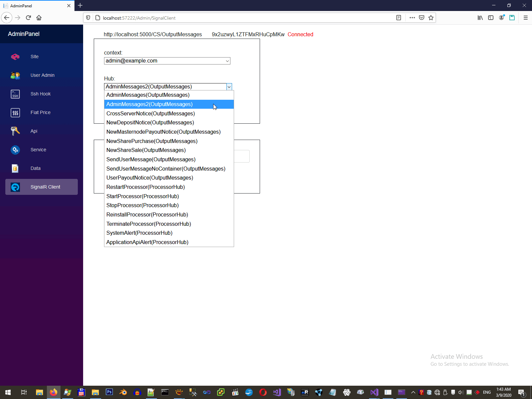Select NewShareSale(OutputMessages)
The width and height of the screenshot is (532, 399).
169,150
